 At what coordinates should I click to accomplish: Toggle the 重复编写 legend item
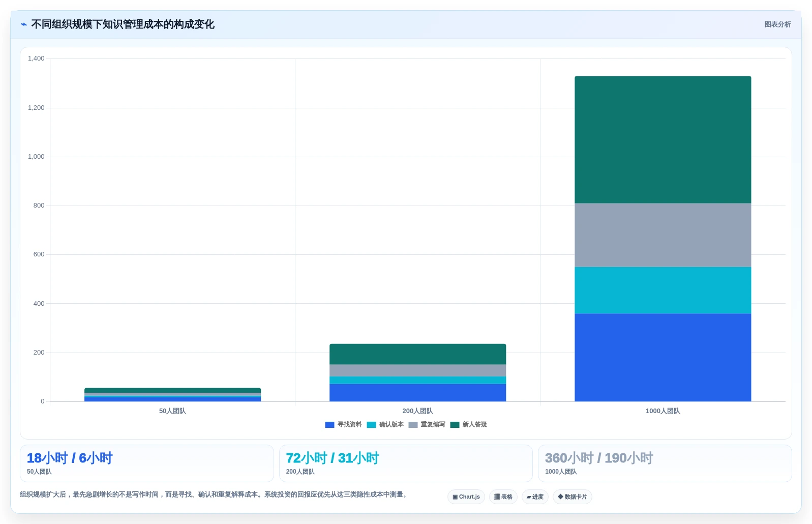[x=427, y=424]
